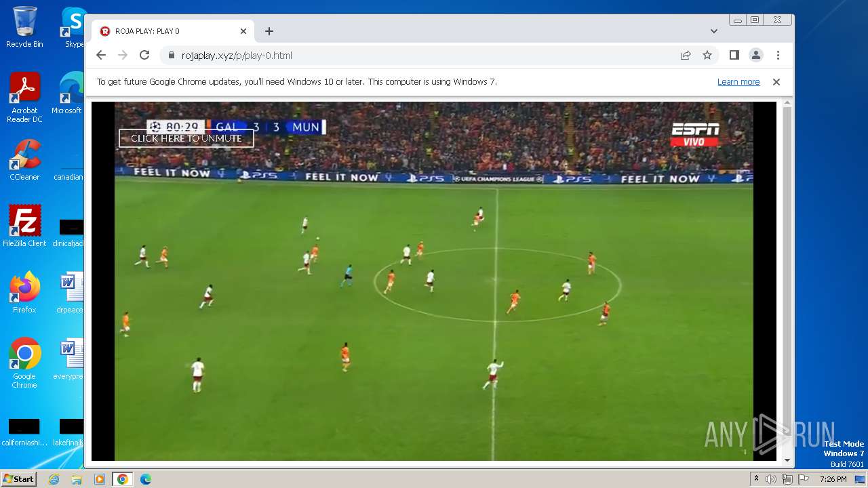Viewport: 868px width, 488px height.
Task: Open the Chrome three-dot menu
Action: click(x=778, y=55)
